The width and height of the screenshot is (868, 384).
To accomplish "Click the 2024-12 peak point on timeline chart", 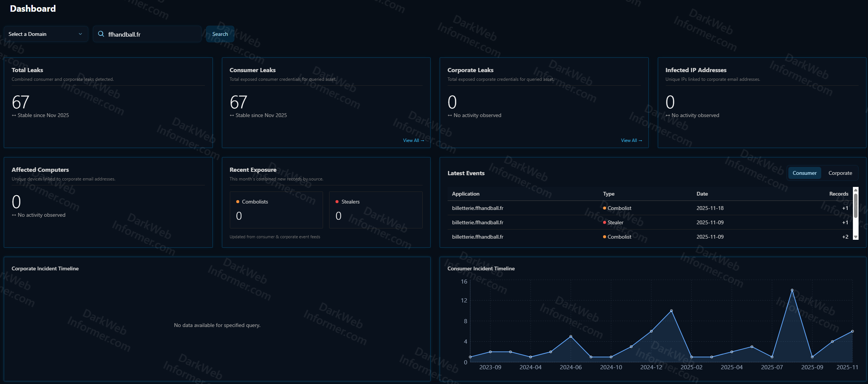I will click(x=671, y=311).
